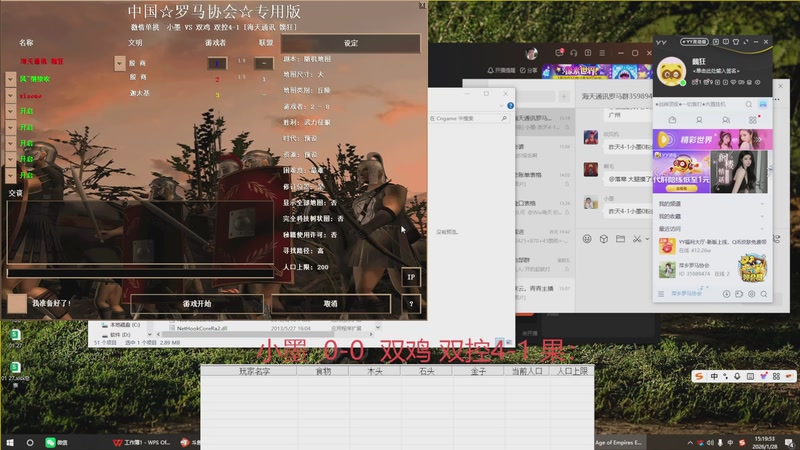
Task: Open dropdown beside the fifth 开启 slot
Action: 11,176
